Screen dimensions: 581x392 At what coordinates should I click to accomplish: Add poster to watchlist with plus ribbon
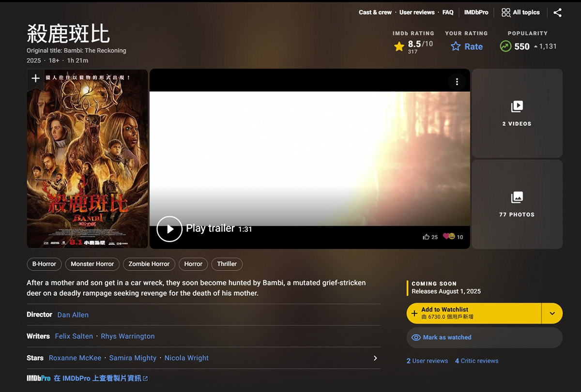[35, 78]
